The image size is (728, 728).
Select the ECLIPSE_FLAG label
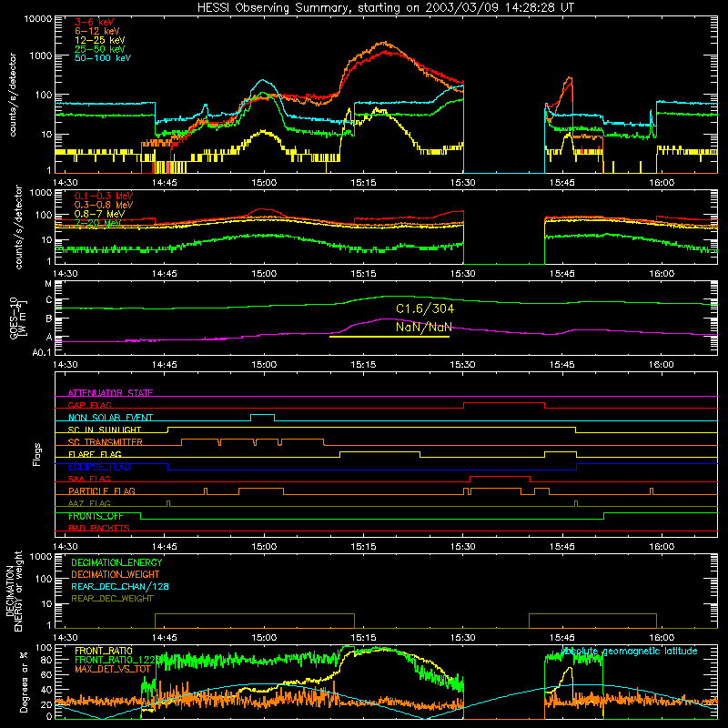pyautogui.click(x=99, y=467)
